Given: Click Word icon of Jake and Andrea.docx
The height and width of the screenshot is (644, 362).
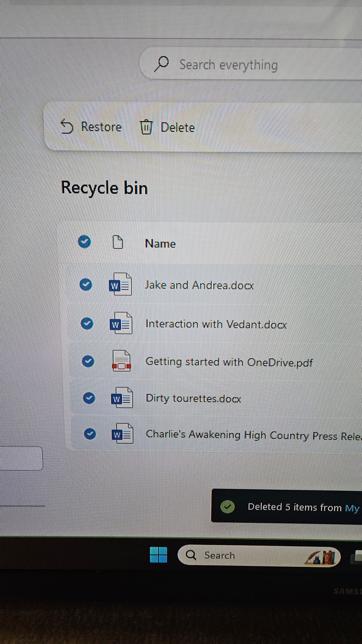Looking at the screenshot, I should tap(120, 284).
